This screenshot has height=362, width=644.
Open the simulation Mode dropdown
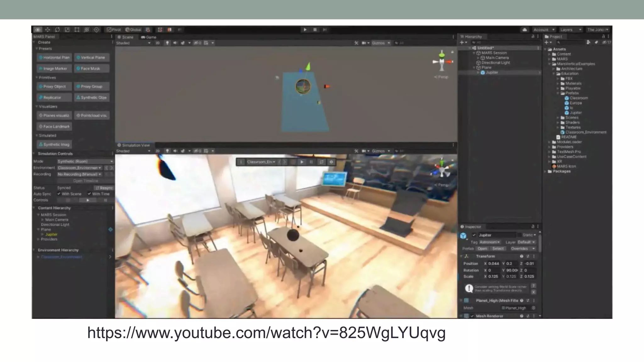tap(85, 161)
